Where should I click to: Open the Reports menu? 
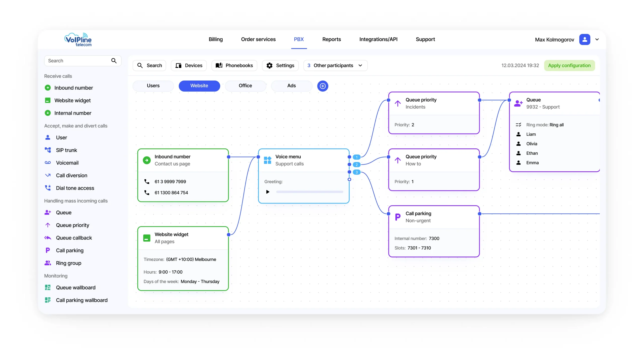point(331,39)
